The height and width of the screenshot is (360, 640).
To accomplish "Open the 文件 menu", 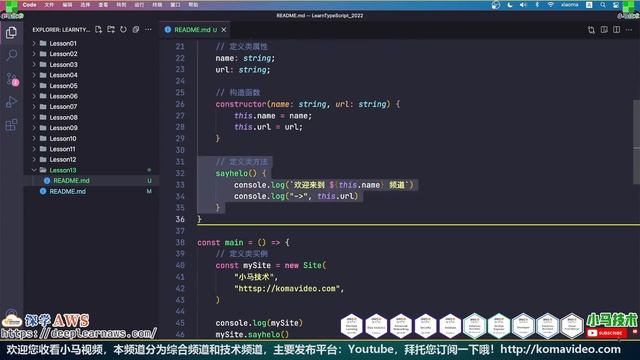I will coord(49,5).
